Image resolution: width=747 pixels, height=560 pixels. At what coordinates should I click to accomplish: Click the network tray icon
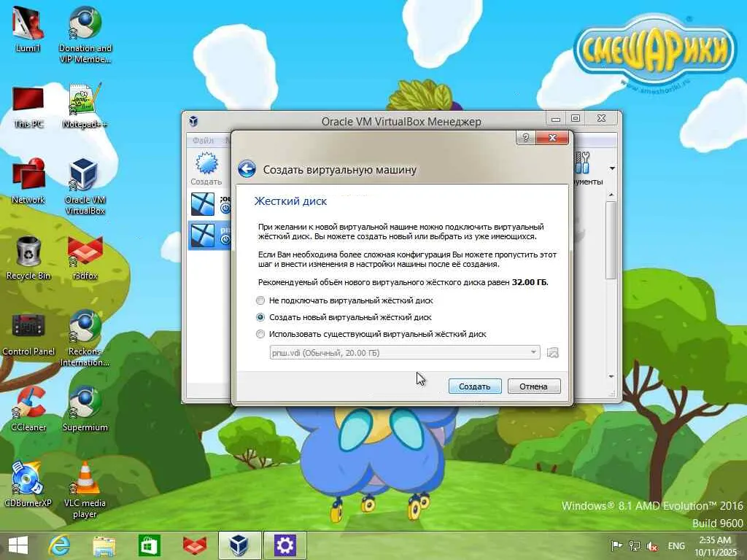[634, 545]
